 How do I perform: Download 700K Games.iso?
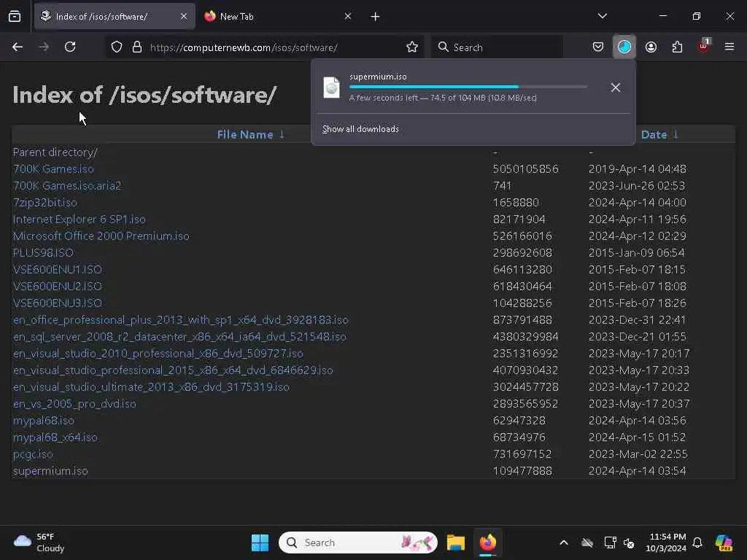[x=53, y=169]
